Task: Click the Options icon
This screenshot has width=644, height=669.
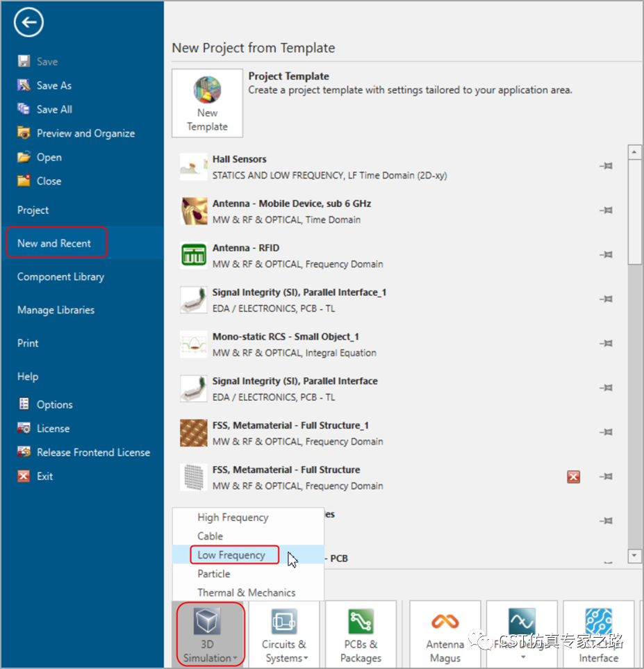Action: (x=24, y=404)
